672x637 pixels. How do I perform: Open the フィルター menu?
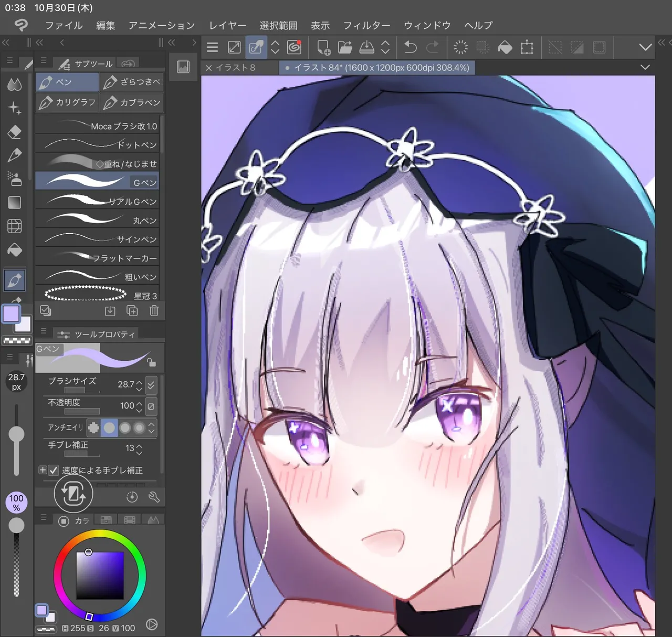pos(366,25)
